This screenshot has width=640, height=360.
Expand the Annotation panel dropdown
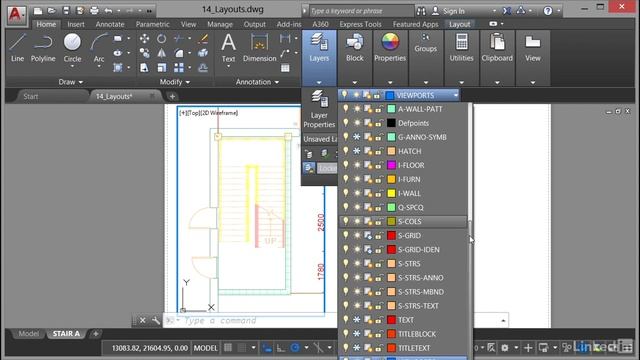point(257,82)
